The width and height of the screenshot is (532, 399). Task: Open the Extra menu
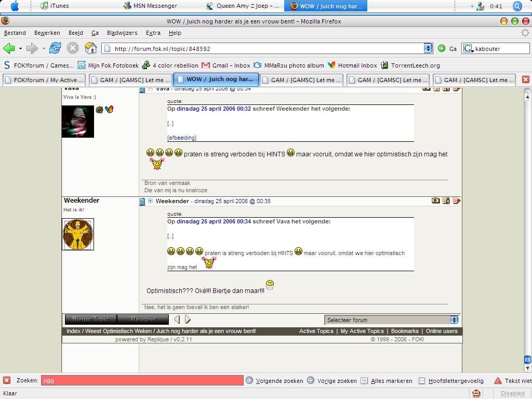[x=153, y=33]
